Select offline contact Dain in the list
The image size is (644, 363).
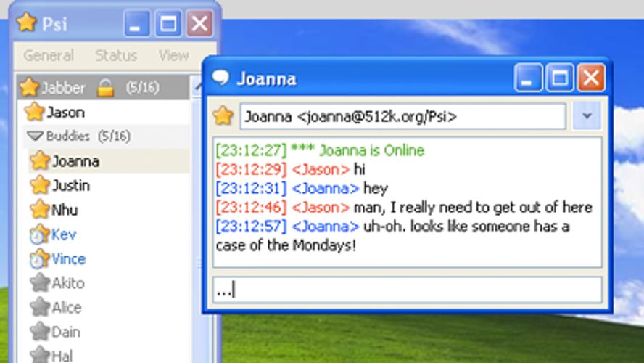(65, 333)
